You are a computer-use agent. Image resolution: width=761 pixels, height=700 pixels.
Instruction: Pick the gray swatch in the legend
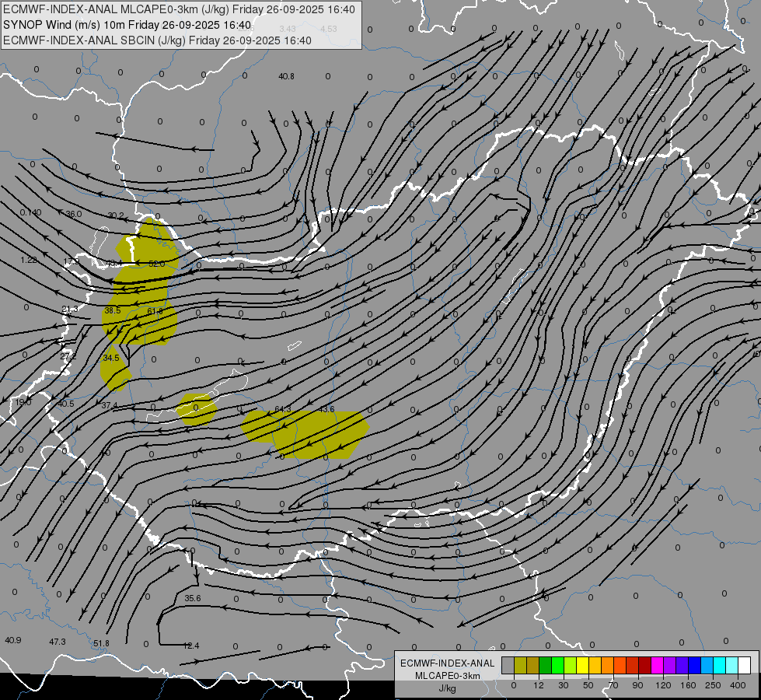coord(508,666)
